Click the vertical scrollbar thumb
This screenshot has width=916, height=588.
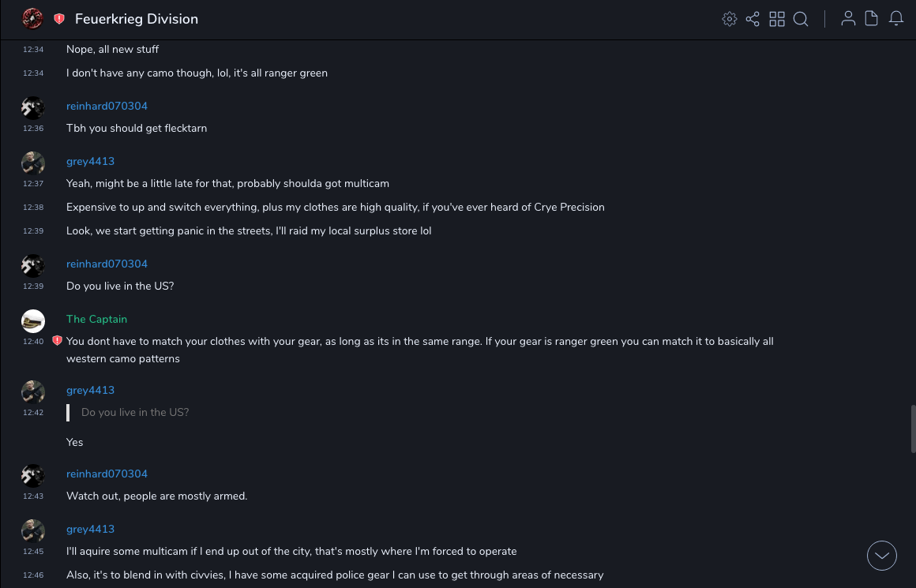(x=913, y=429)
